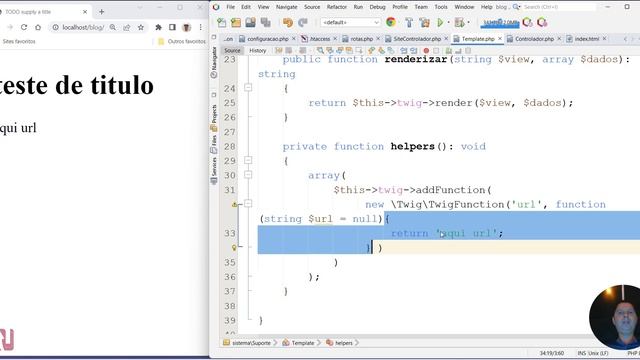Click the lightbulb hint at line 34

point(234,248)
